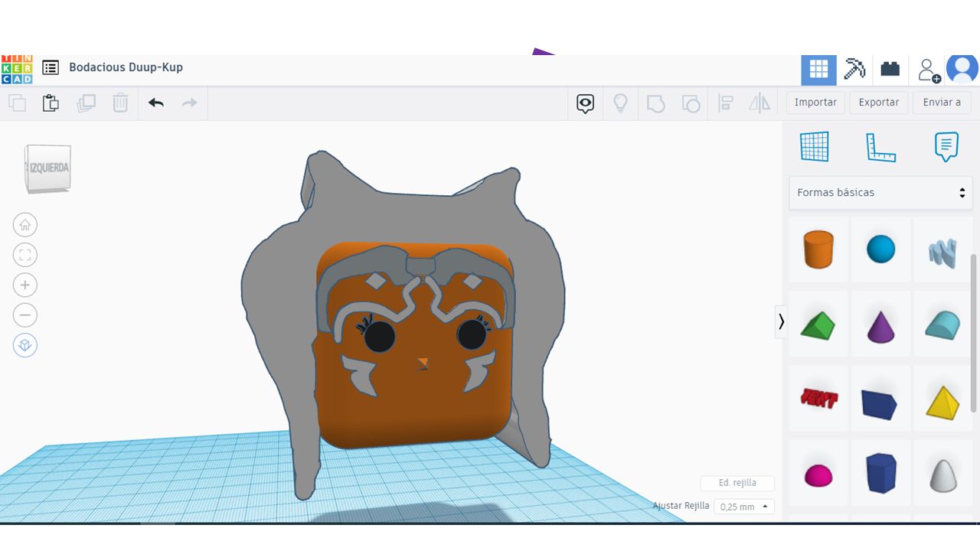Click the Tinkercad logo
980x551 pixels.
(17, 69)
